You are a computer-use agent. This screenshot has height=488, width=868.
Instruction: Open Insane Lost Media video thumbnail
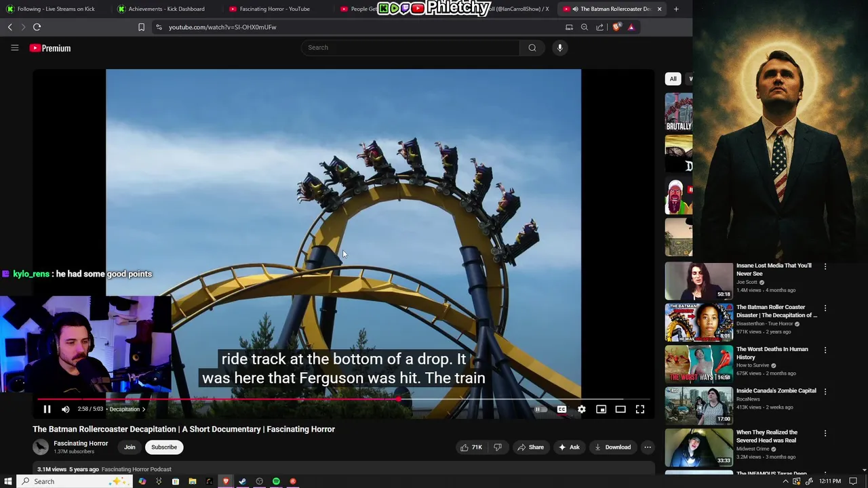coord(699,281)
